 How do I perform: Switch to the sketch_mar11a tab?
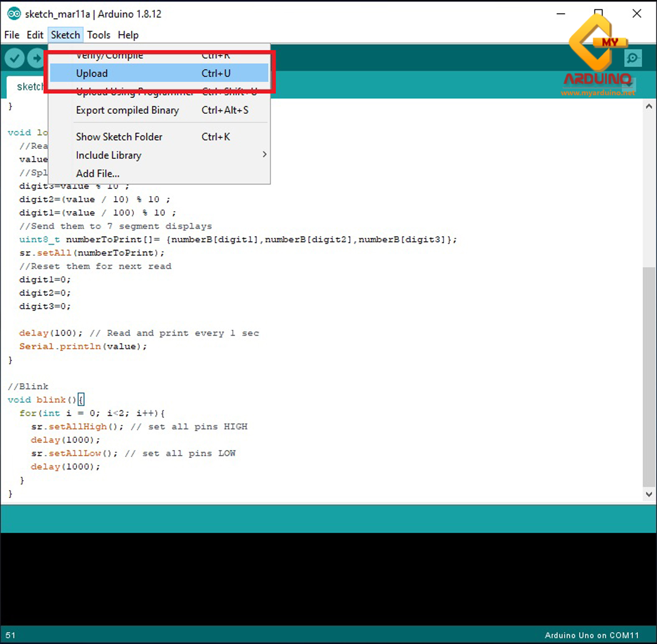[30, 87]
